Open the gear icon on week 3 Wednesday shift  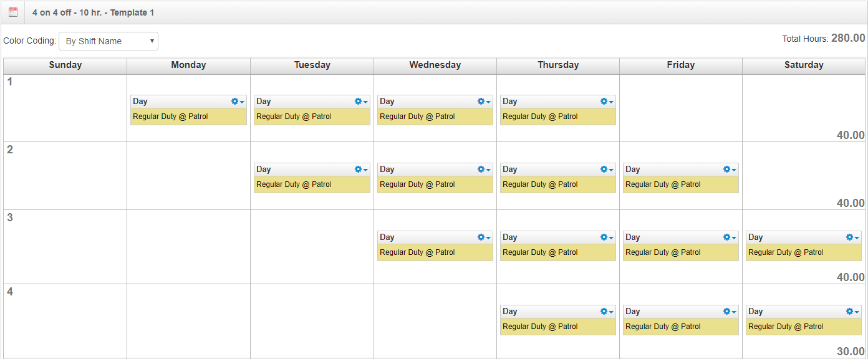[481, 237]
